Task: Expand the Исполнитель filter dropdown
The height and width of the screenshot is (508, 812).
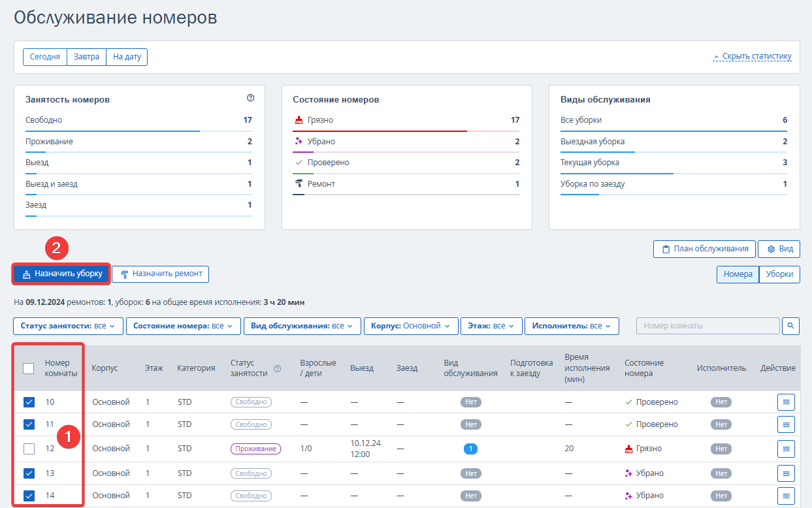Action: (572, 326)
